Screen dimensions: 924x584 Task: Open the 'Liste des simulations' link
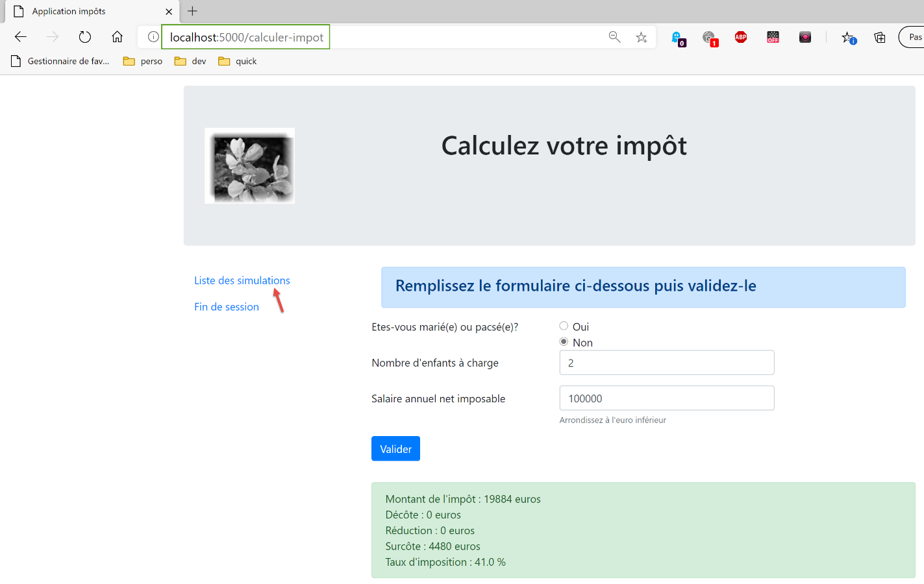242,280
